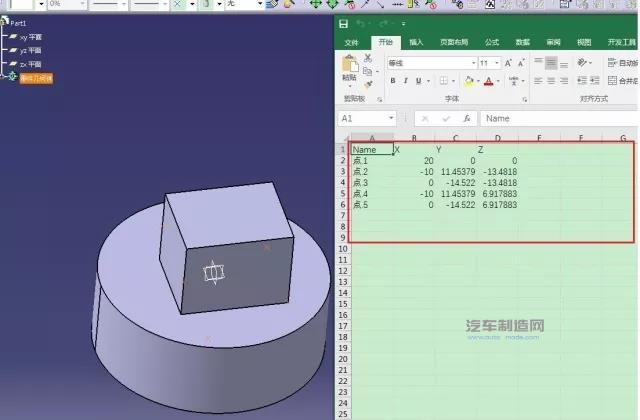Image resolution: width=640 pixels, height=420 pixels.
Task: Open the Customize Quick Access Toolbar arrow
Action: (x=403, y=24)
